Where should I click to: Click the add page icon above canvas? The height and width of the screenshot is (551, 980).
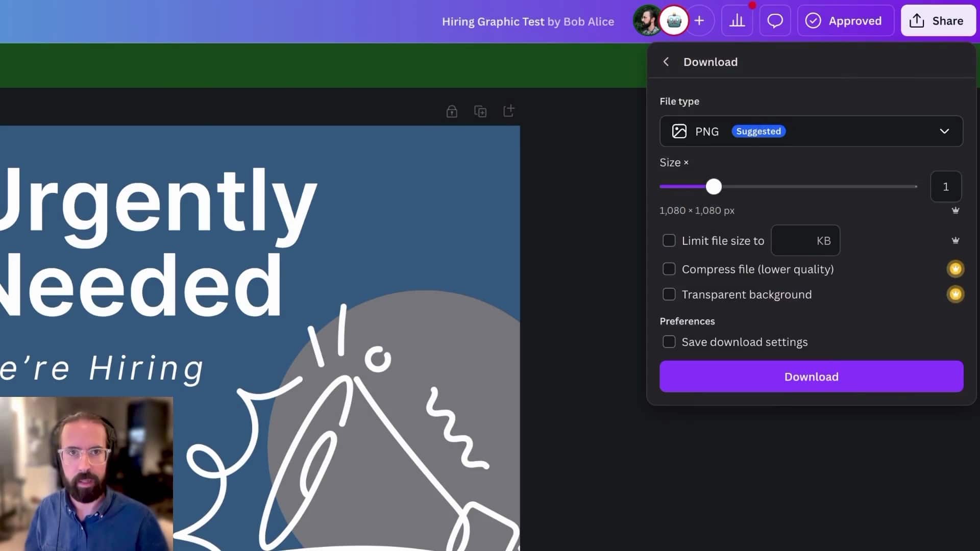tap(509, 111)
